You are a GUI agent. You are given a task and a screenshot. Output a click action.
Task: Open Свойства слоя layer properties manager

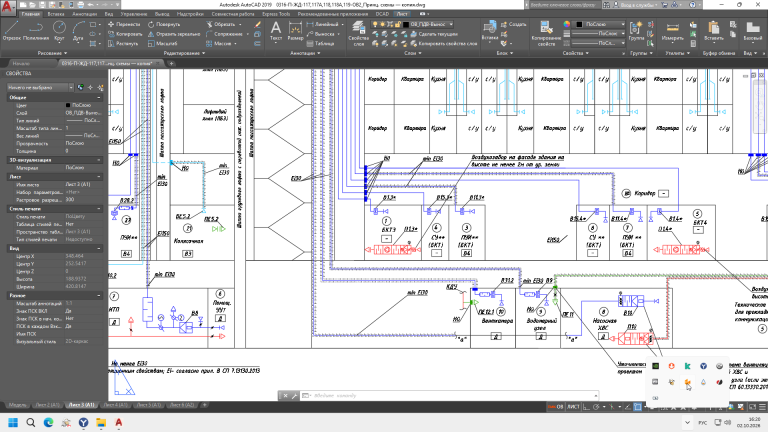point(359,33)
